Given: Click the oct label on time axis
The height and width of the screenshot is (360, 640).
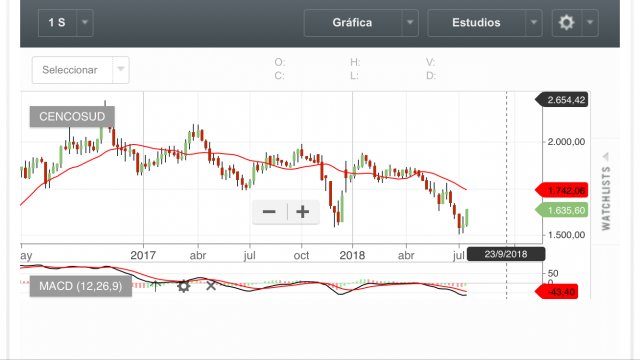Looking at the screenshot, I should (x=301, y=256).
